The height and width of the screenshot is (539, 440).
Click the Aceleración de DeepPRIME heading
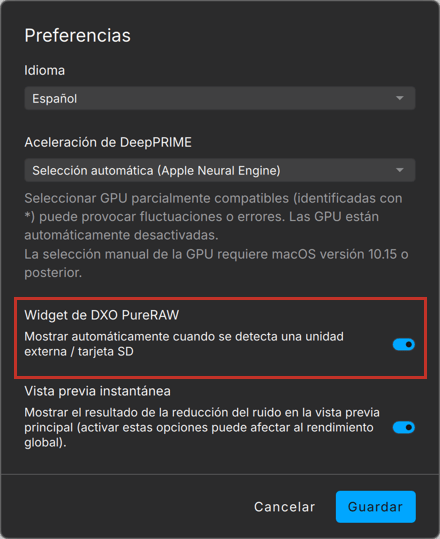[x=108, y=142]
